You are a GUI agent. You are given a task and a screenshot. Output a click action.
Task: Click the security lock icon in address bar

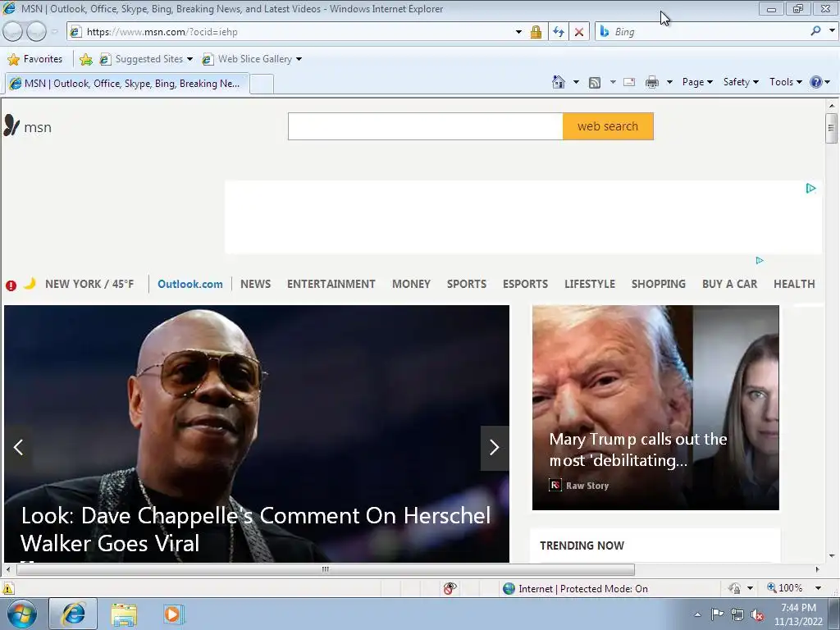535,32
